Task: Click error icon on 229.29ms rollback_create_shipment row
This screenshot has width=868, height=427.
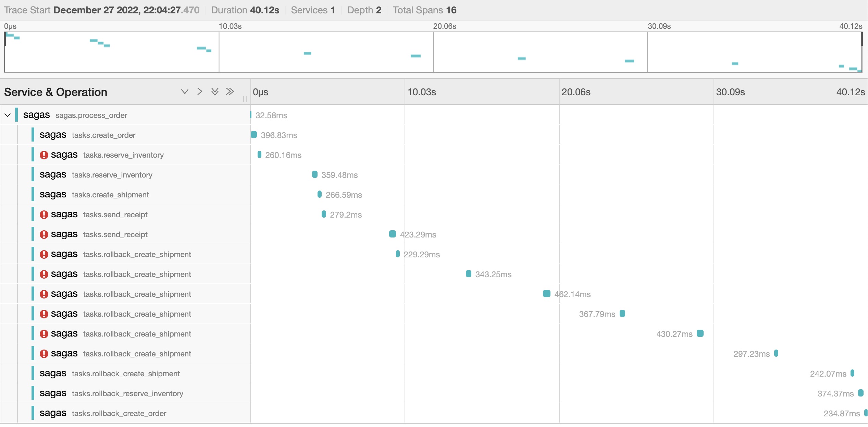Action: pos(44,254)
